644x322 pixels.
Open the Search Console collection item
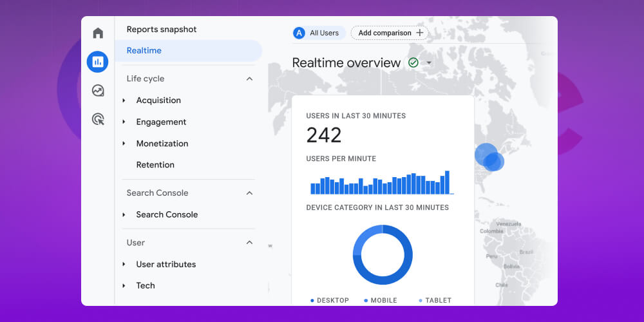(167, 214)
